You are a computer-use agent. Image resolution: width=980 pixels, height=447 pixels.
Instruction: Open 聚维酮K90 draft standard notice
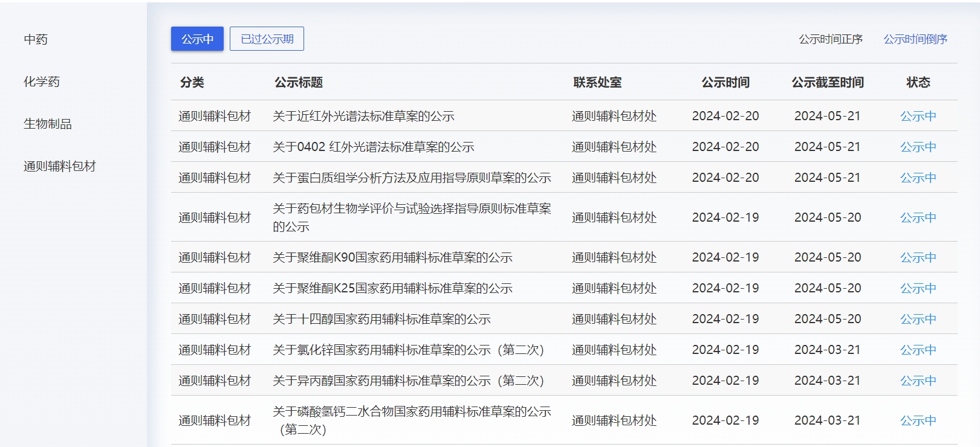(x=392, y=257)
